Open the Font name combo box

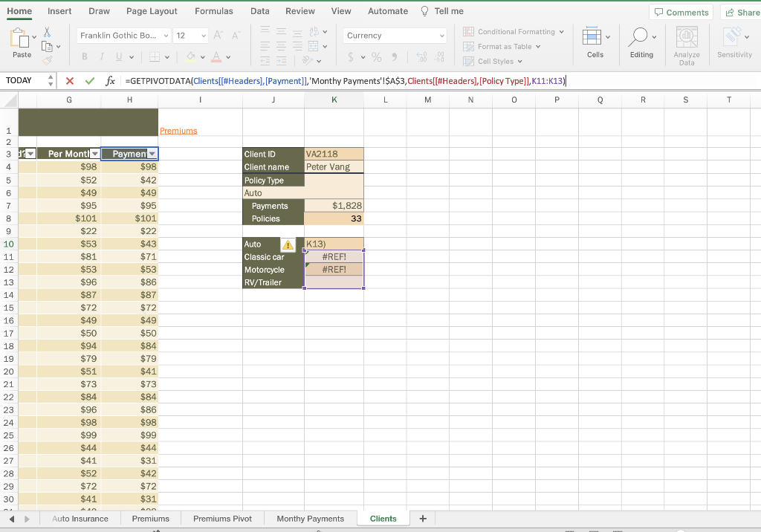pyautogui.click(x=123, y=36)
